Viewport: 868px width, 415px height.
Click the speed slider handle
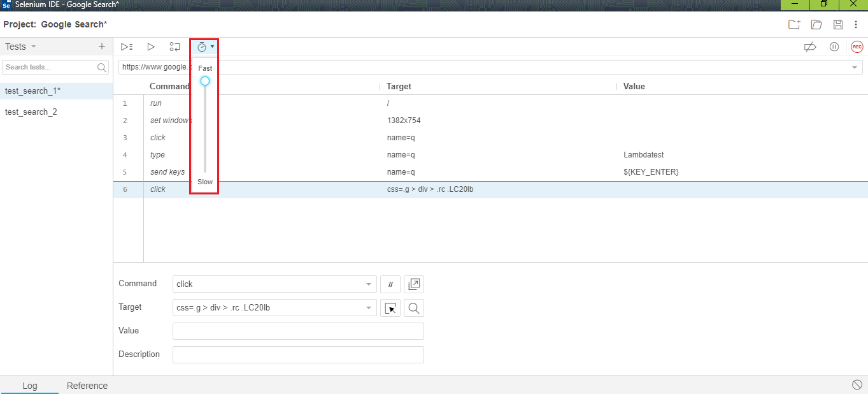click(x=205, y=81)
